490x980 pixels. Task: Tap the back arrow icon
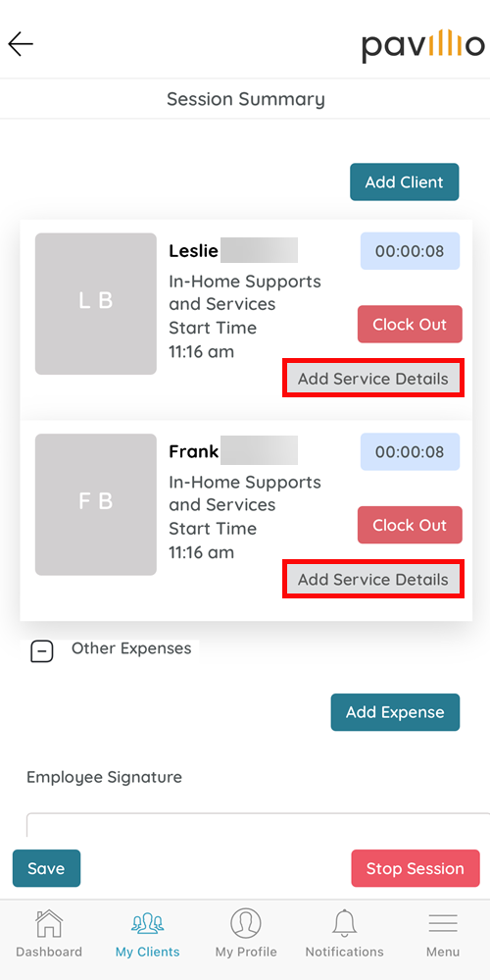coord(21,44)
